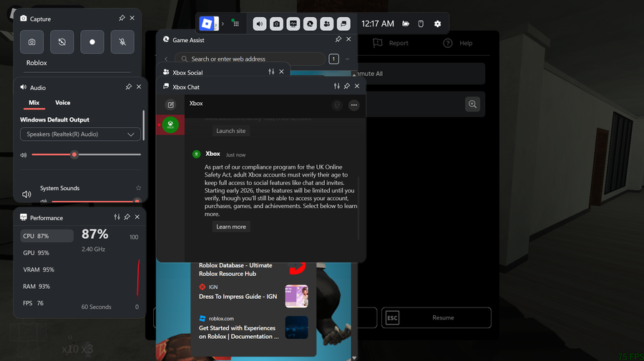Switch to Voice tab in Audio
This screenshot has height=361, width=644.
point(63,102)
